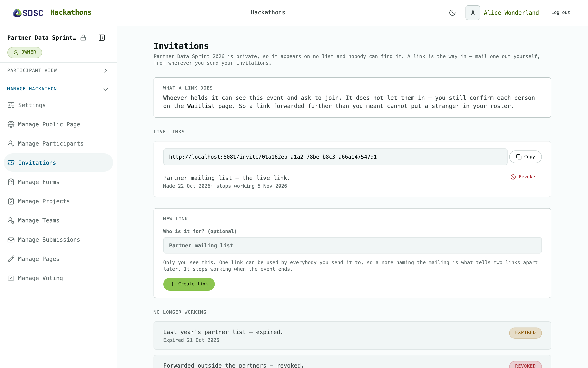Focus the 'Who is it for?' input field

point(352,245)
